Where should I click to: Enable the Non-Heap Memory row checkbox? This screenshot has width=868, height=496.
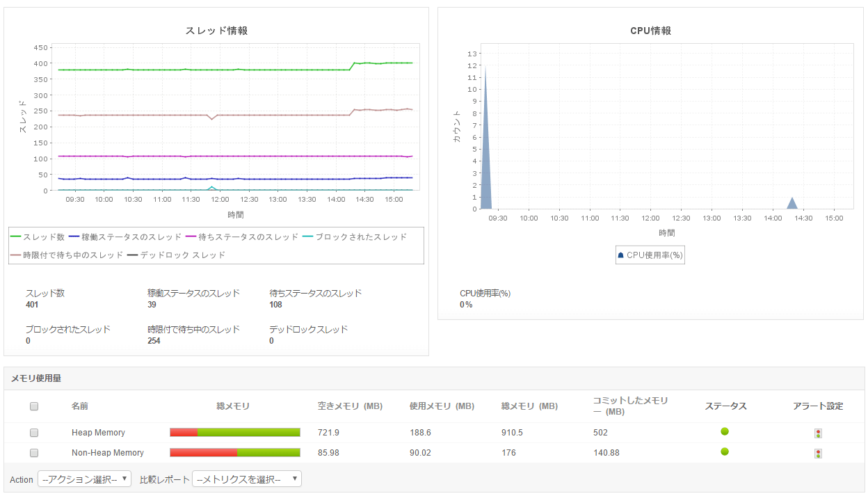tap(33, 452)
